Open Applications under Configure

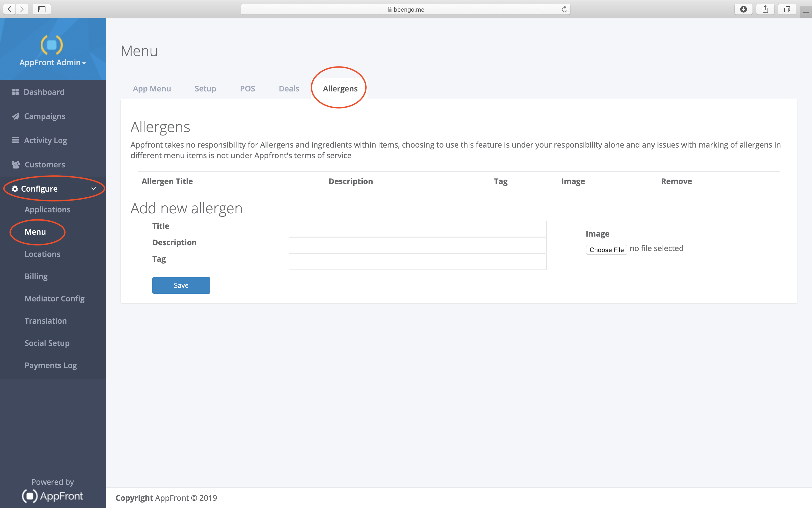[47, 210]
